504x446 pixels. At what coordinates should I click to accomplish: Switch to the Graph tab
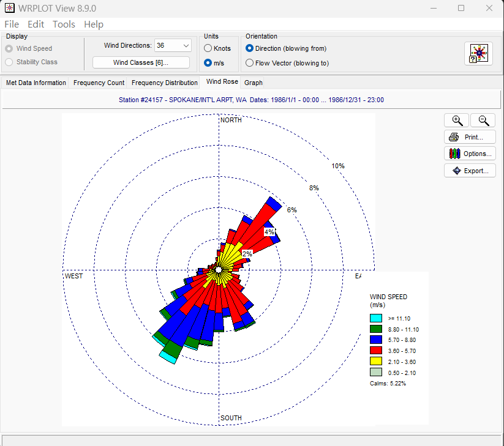point(254,83)
